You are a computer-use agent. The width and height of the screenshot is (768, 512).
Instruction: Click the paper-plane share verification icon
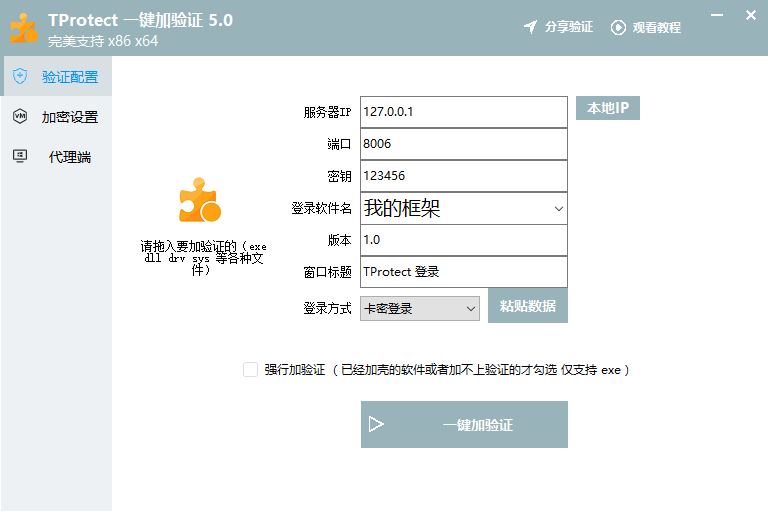530,27
